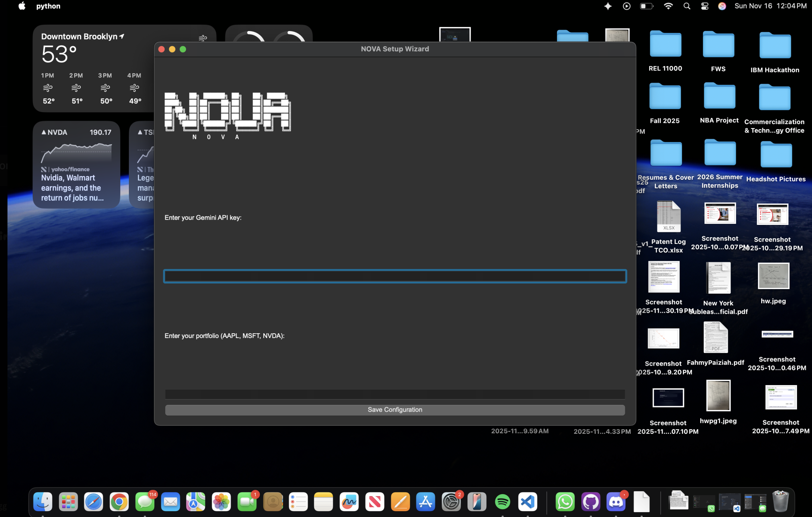Select the NBA Project folder
Viewport: 812px width, 517px height.
coord(719,96)
